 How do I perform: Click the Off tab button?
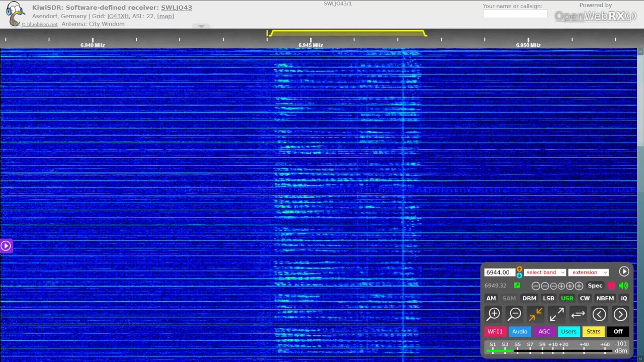[x=618, y=331]
